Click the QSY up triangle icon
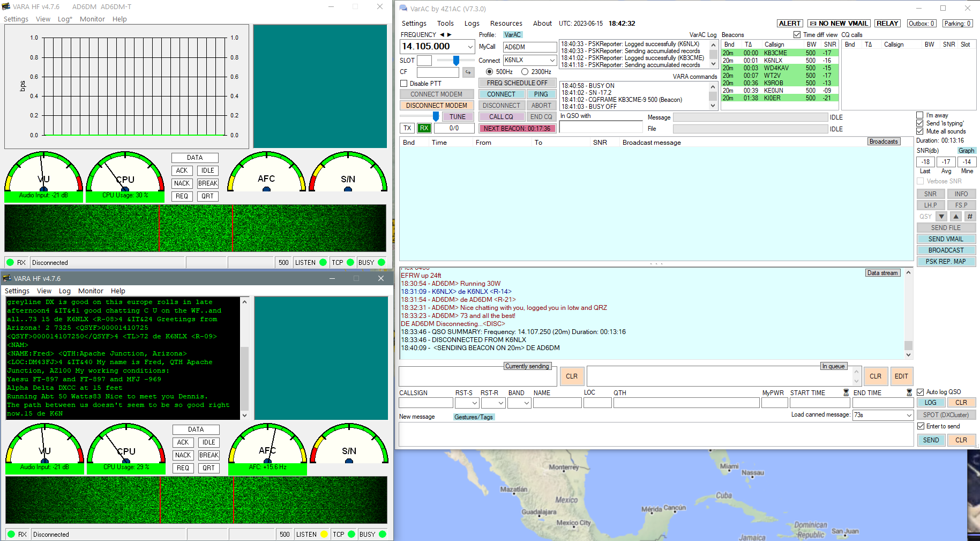 956,217
